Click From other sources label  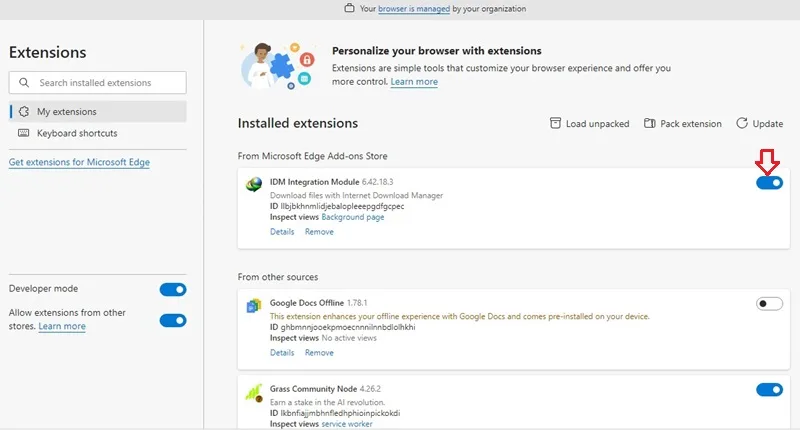(x=278, y=277)
